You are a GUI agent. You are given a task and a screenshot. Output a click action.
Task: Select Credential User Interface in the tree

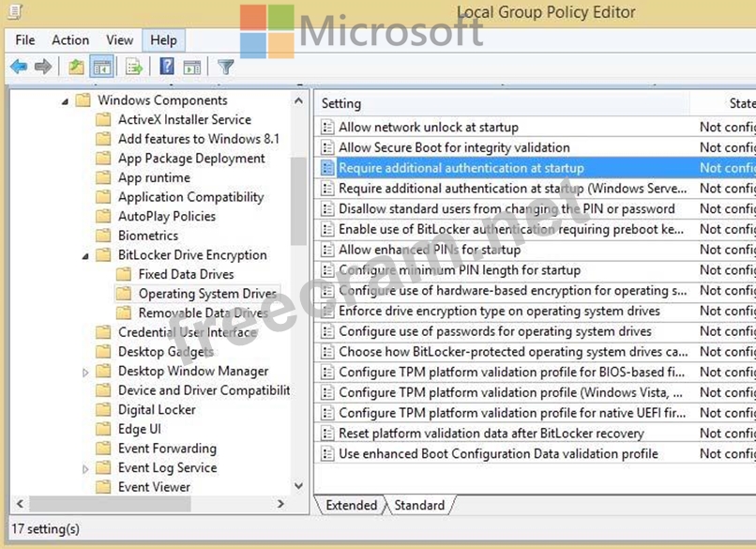click(x=188, y=332)
